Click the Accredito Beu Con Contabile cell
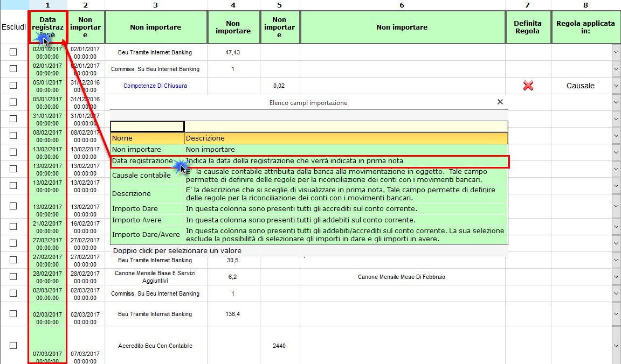This screenshot has height=364, width=621. (x=155, y=345)
